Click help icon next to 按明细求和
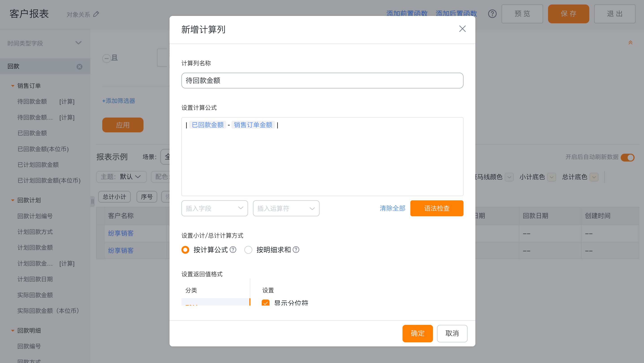The image size is (644, 363). (x=296, y=250)
